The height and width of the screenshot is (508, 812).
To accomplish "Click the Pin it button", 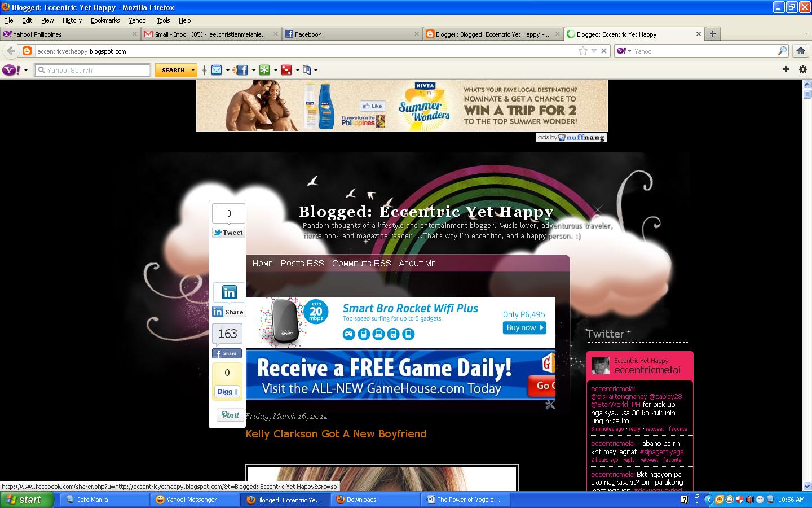I will pos(230,415).
